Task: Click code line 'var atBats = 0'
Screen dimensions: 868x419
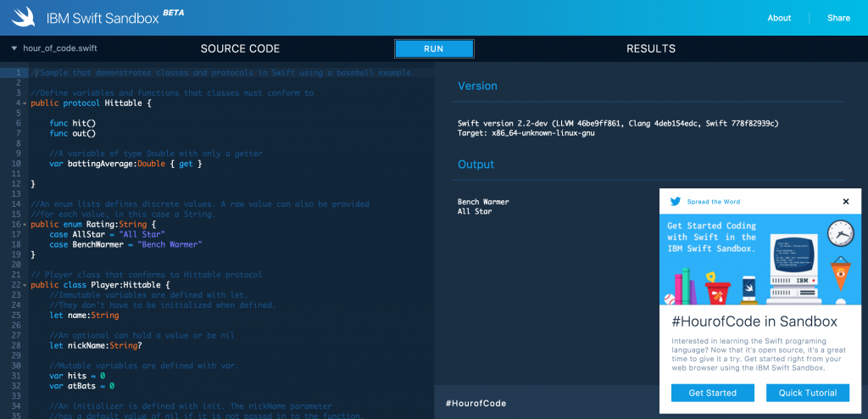Action: pos(82,386)
